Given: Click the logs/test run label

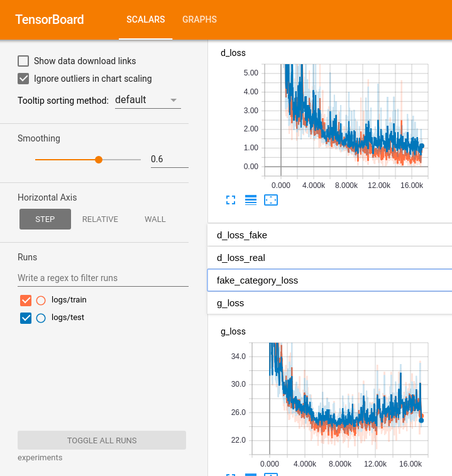Looking at the screenshot, I should tap(68, 318).
